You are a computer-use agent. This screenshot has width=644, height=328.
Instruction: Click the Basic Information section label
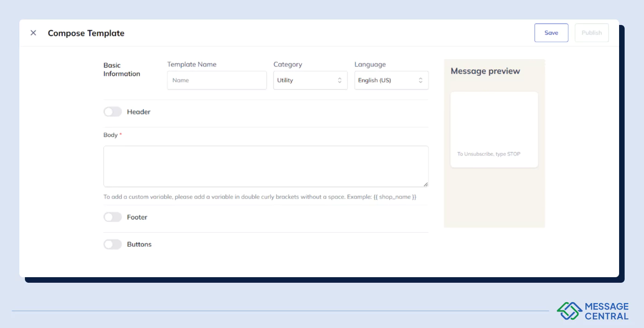tap(121, 69)
